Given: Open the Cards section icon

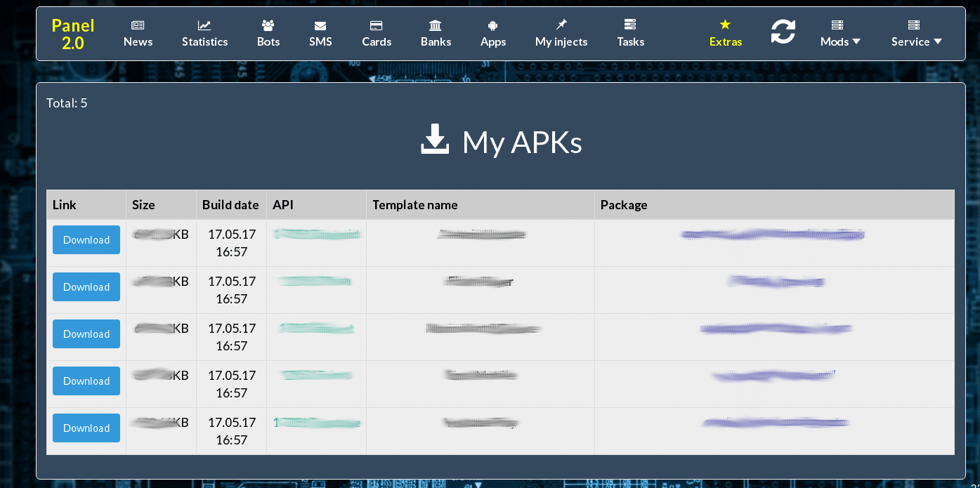Looking at the screenshot, I should point(377,25).
